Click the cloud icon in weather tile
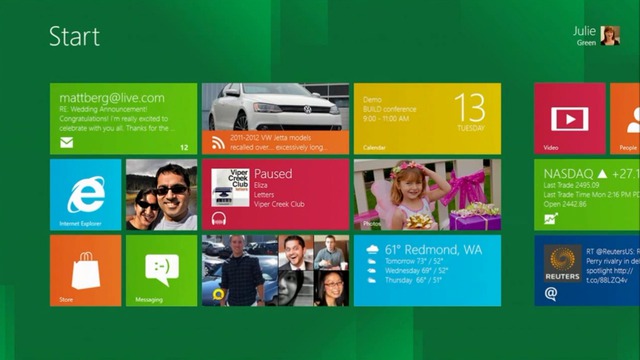Image resolution: width=640 pixels, height=360 pixels. (372, 249)
